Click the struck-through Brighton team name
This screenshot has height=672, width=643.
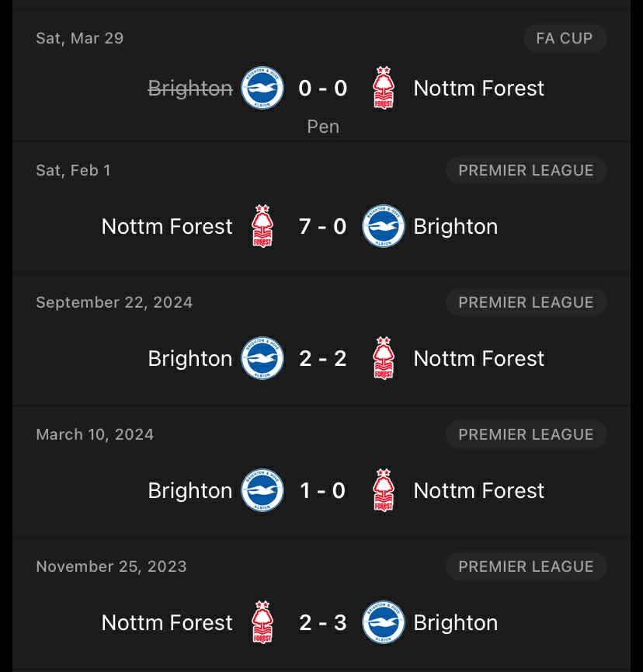pyautogui.click(x=190, y=89)
